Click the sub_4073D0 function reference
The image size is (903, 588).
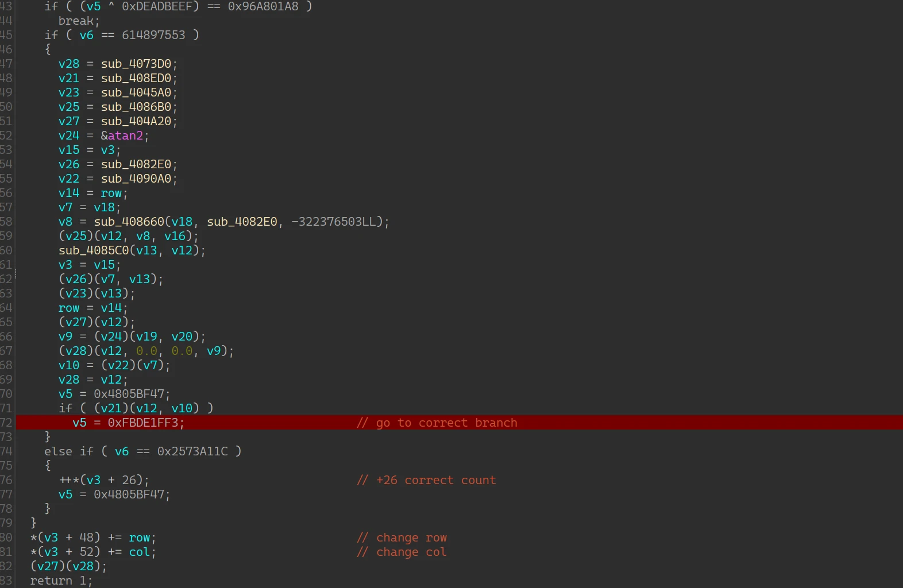(136, 64)
